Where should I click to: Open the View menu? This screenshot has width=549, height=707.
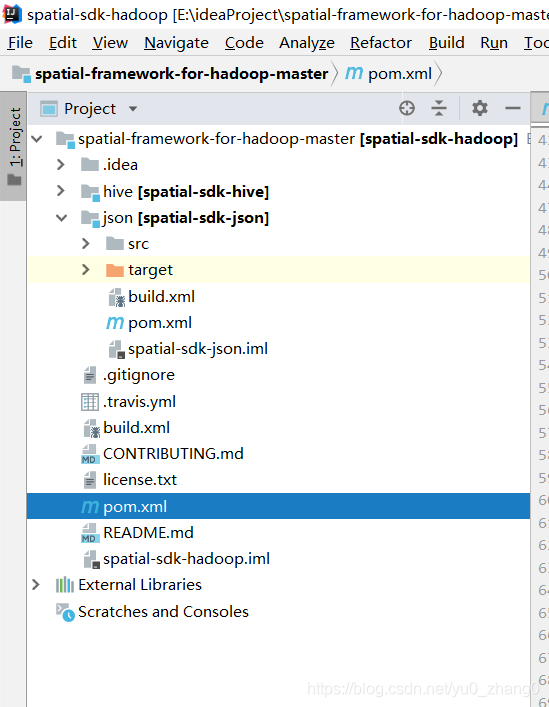(x=110, y=43)
